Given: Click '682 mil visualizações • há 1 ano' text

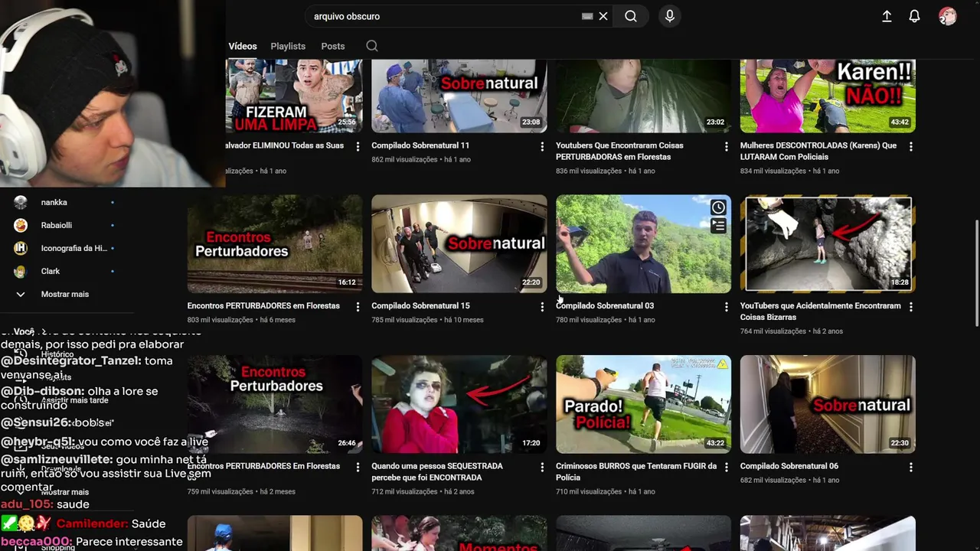Looking at the screenshot, I should point(790,480).
